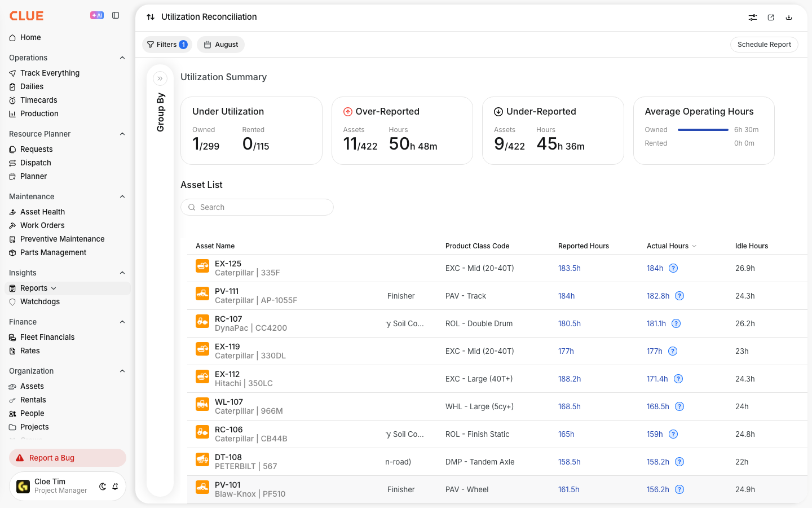Image resolution: width=812 pixels, height=508 pixels.
Task: Collapse the sidebar panel icon
Action: [x=116, y=16]
